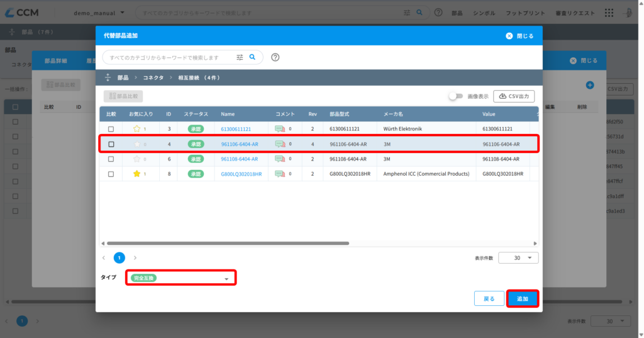
Task: Switch to the 部品詳細 tab in background panel
Action: [56, 61]
